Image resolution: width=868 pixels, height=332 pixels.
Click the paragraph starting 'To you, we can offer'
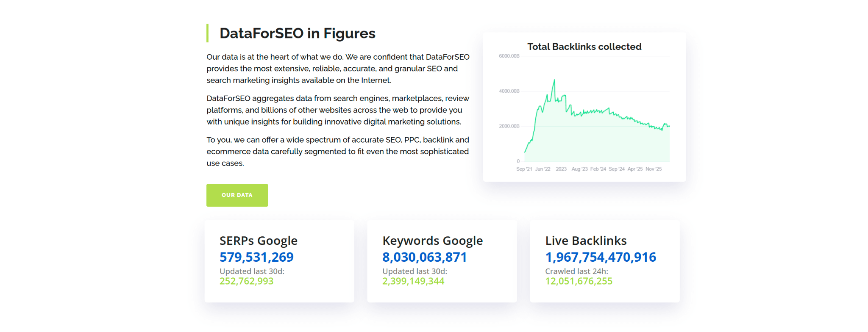click(338, 152)
